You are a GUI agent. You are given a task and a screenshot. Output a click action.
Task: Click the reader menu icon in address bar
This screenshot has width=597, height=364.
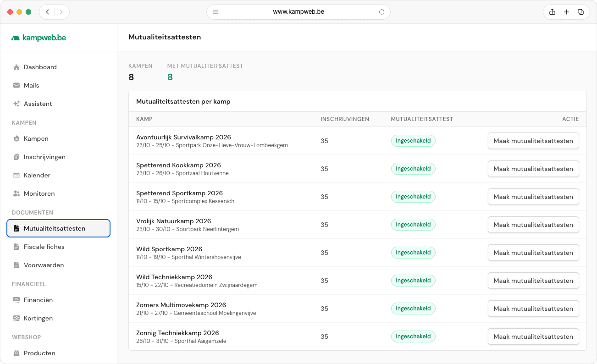pyautogui.click(x=215, y=12)
